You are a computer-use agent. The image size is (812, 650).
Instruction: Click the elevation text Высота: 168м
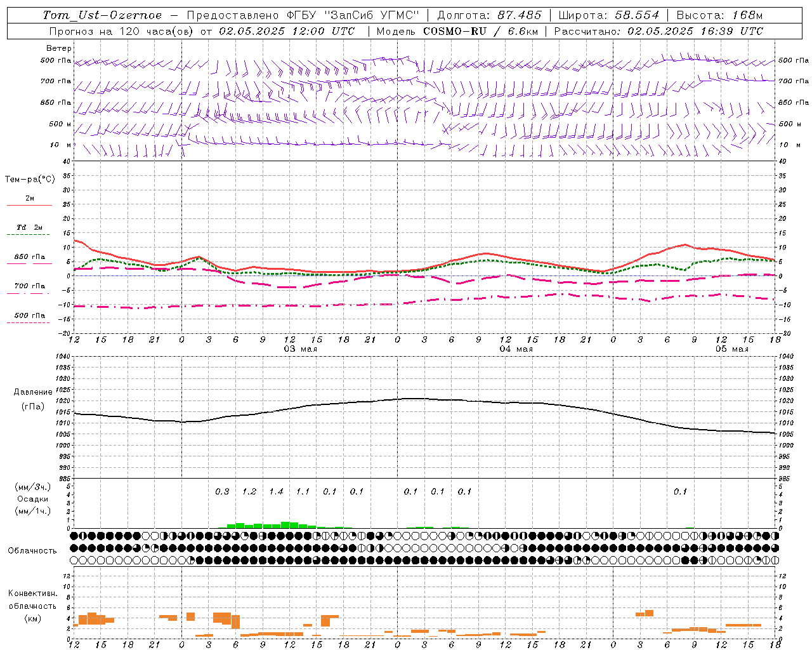(719, 15)
